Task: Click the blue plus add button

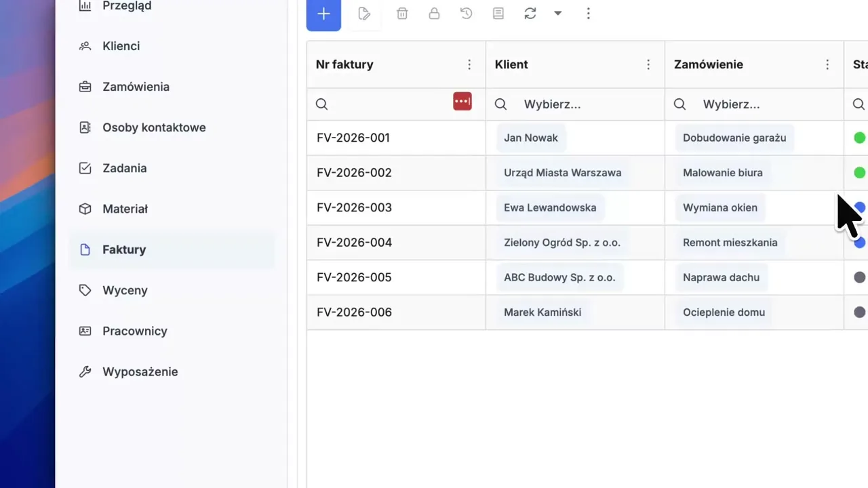Action: (x=323, y=14)
